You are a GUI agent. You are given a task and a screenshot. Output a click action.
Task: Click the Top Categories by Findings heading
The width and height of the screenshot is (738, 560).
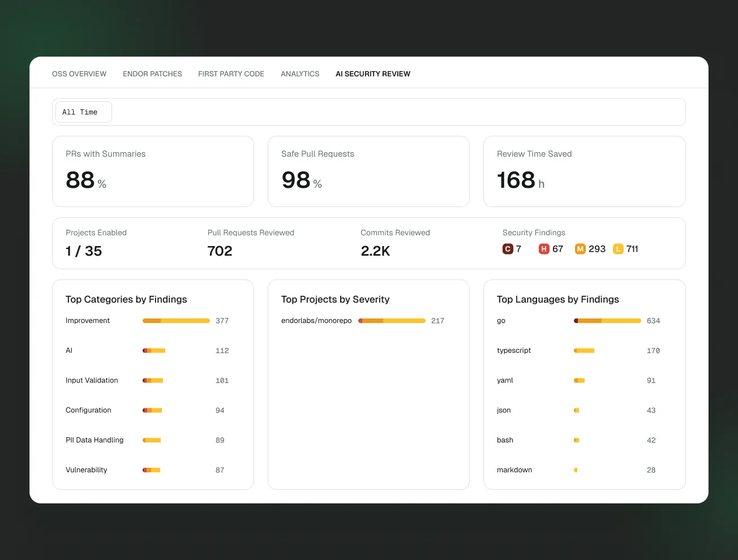click(126, 299)
